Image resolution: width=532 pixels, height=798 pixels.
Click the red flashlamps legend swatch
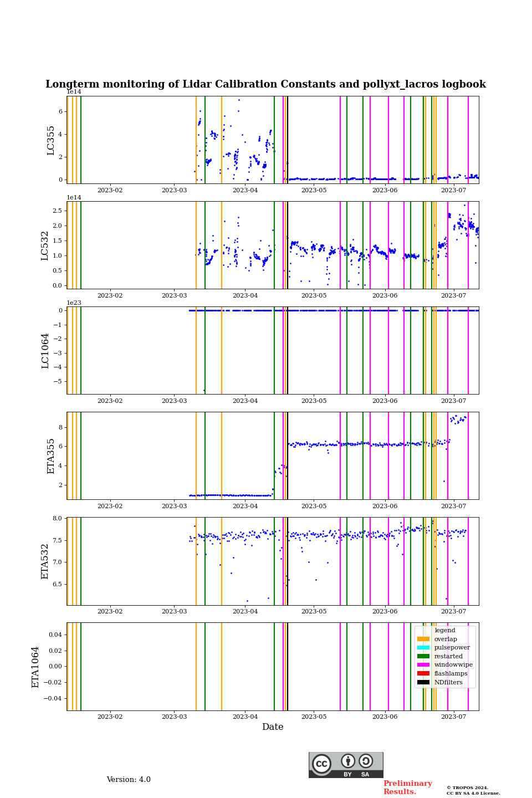423,674
